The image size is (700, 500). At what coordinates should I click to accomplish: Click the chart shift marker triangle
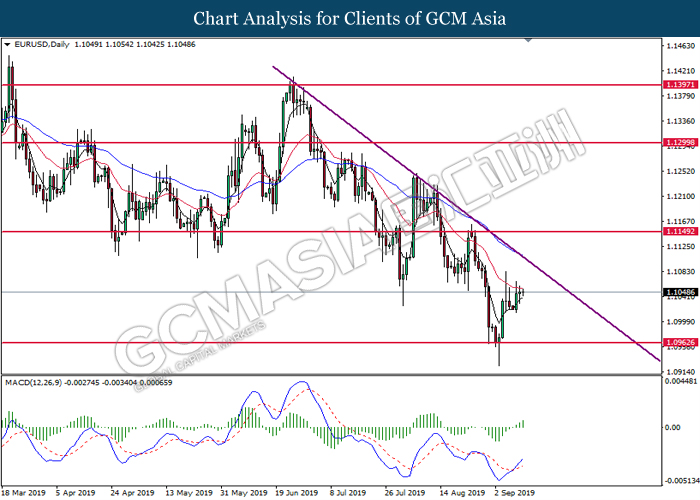(528, 40)
